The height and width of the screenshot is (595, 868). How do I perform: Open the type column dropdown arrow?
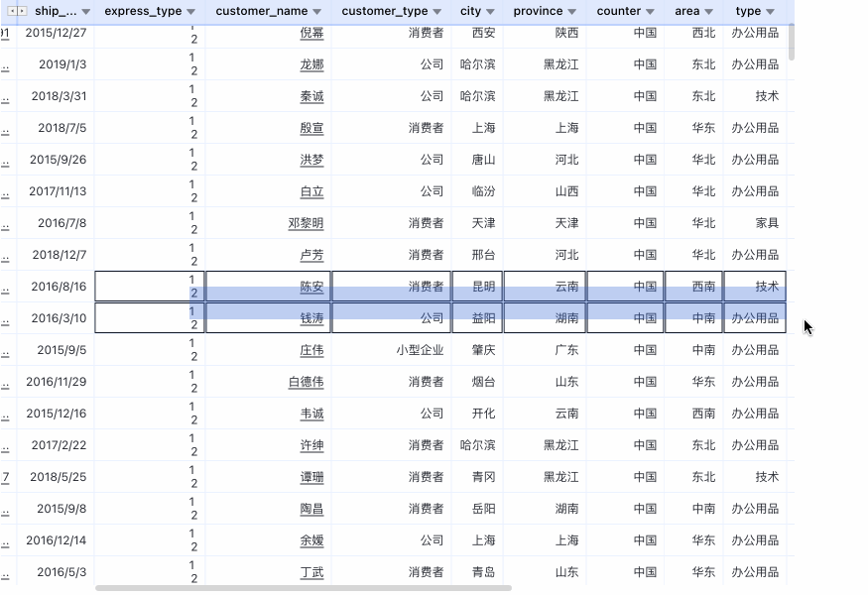point(770,12)
